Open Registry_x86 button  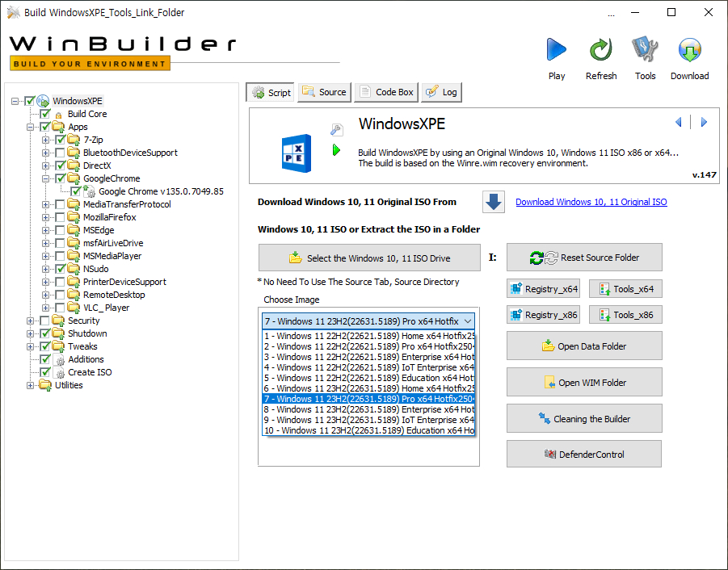[543, 315]
